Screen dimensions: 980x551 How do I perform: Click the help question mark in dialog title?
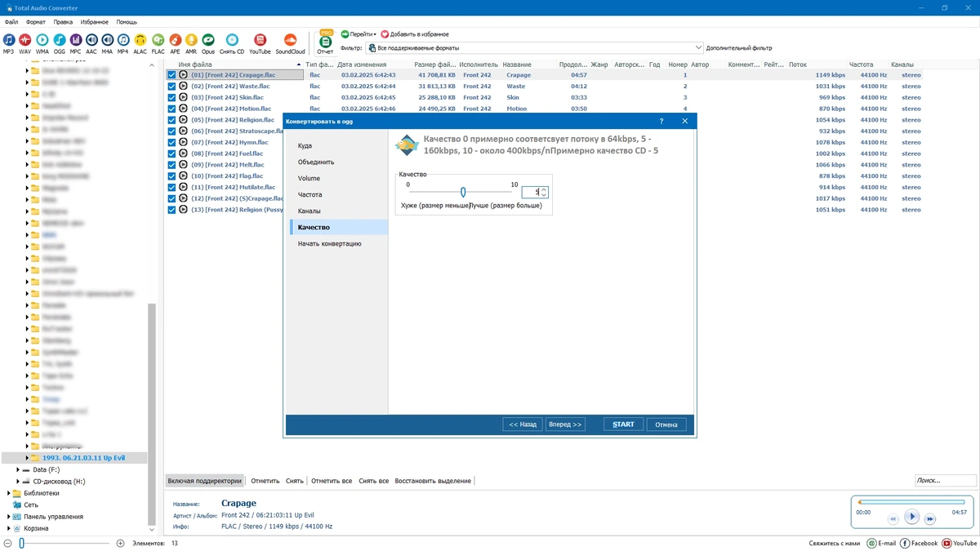[x=661, y=122]
